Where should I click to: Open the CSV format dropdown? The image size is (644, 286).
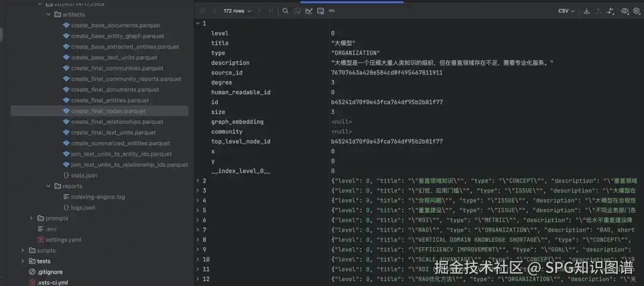coord(566,11)
